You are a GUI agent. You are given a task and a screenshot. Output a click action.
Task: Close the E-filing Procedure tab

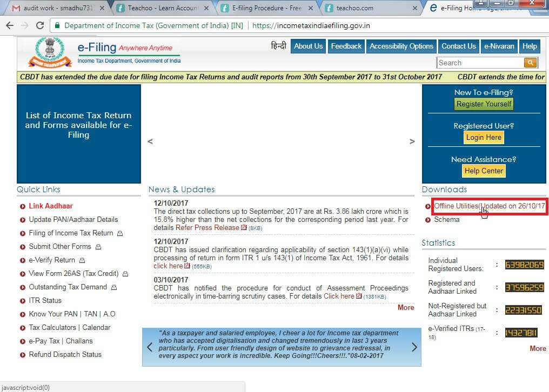click(311, 8)
